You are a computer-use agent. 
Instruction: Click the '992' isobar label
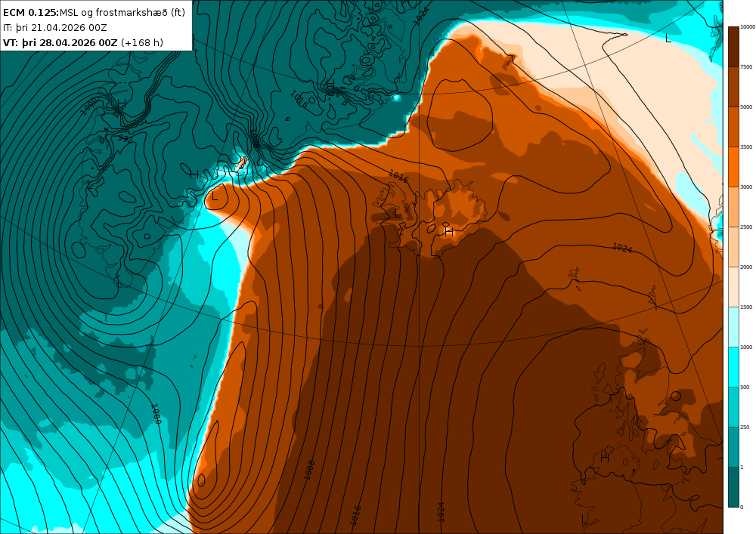coord(125,139)
